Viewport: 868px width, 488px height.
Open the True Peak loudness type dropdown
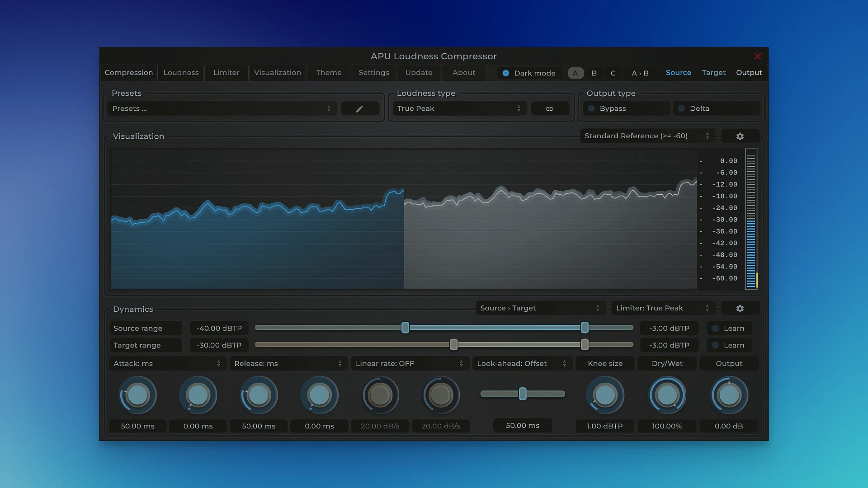459,108
